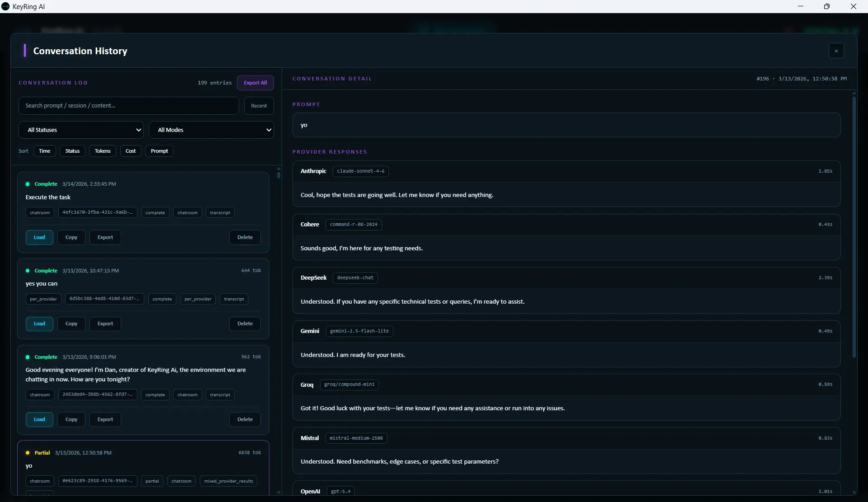Click the Mistral response text about benchmarks
Screen dimensions: 868x502
click(x=400, y=462)
